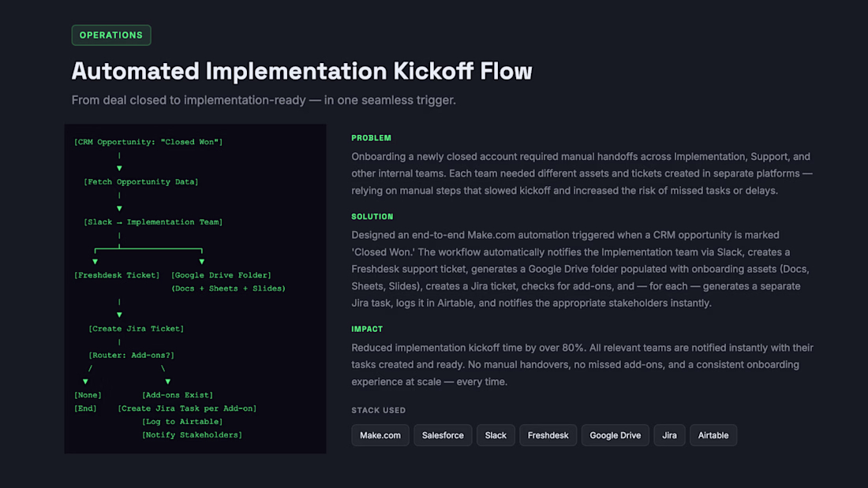The height and width of the screenshot is (488, 868).
Task: Click the Create Jira Task per Add-on node
Action: click(187, 408)
